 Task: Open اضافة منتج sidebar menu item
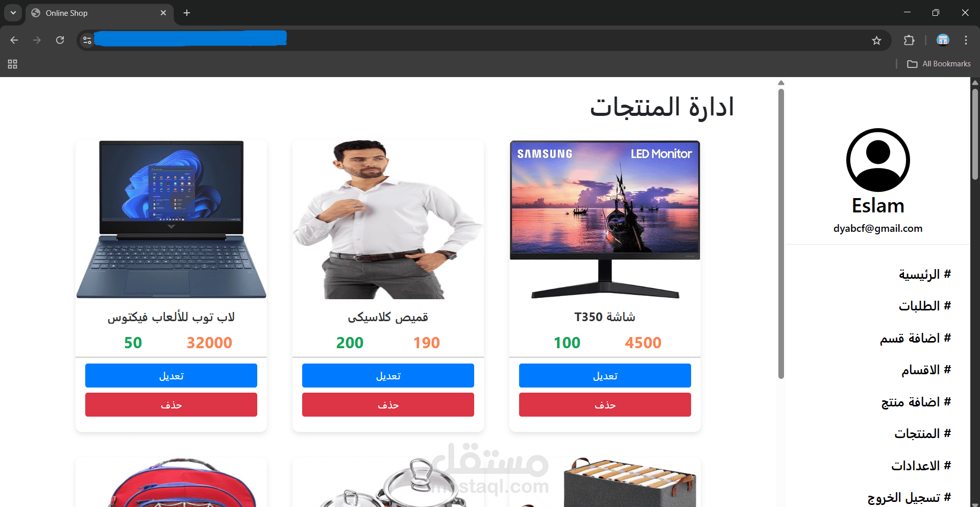pyautogui.click(x=916, y=402)
